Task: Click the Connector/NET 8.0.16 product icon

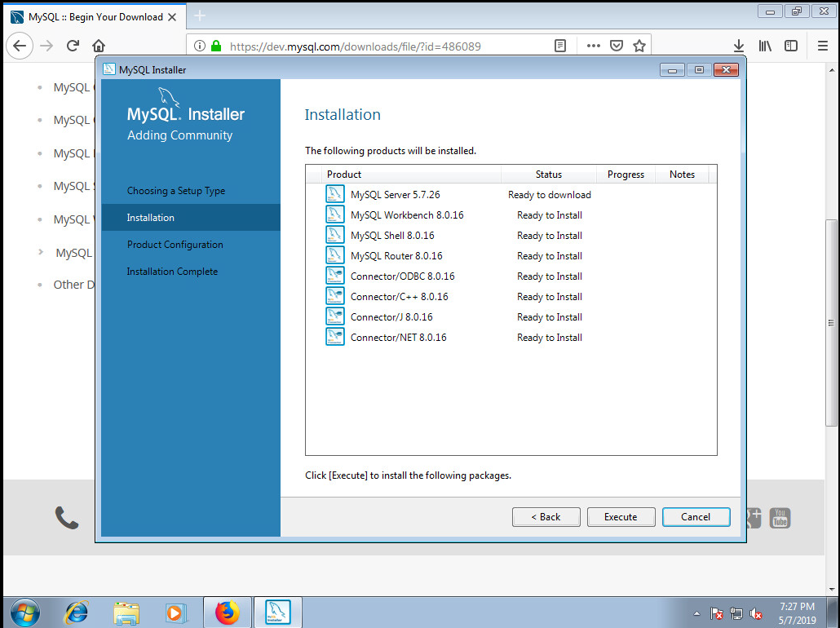Action: click(x=335, y=337)
